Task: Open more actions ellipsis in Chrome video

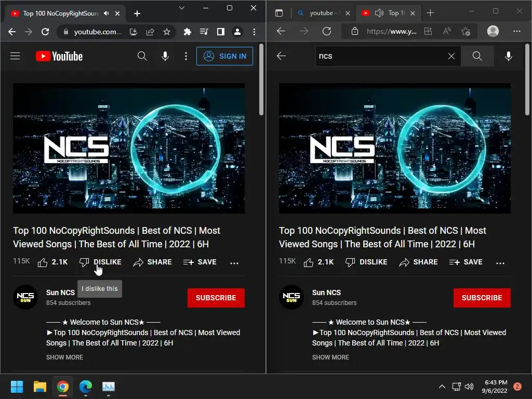Action: (234, 263)
